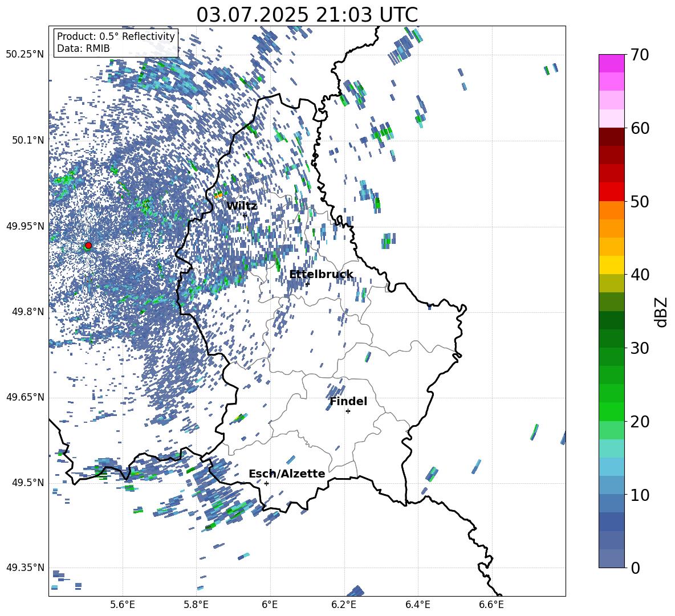Click the 5.8°E longitude label

[196, 605]
